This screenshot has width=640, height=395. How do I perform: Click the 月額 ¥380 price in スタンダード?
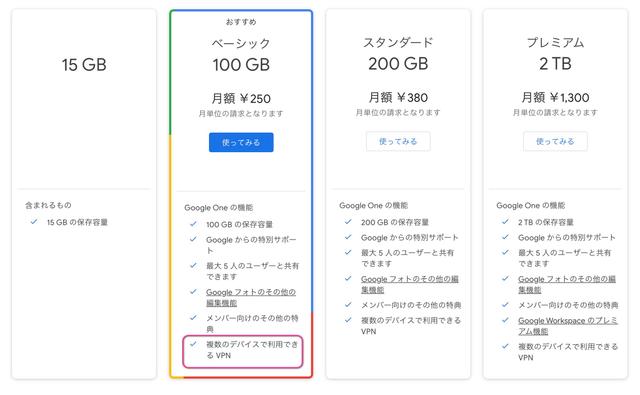point(398,98)
